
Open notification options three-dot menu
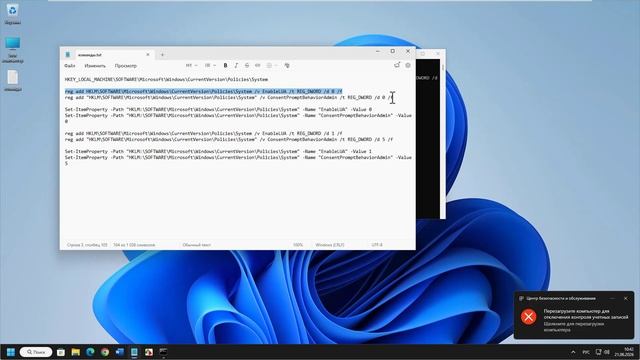pyautogui.click(x=612, y=298)
